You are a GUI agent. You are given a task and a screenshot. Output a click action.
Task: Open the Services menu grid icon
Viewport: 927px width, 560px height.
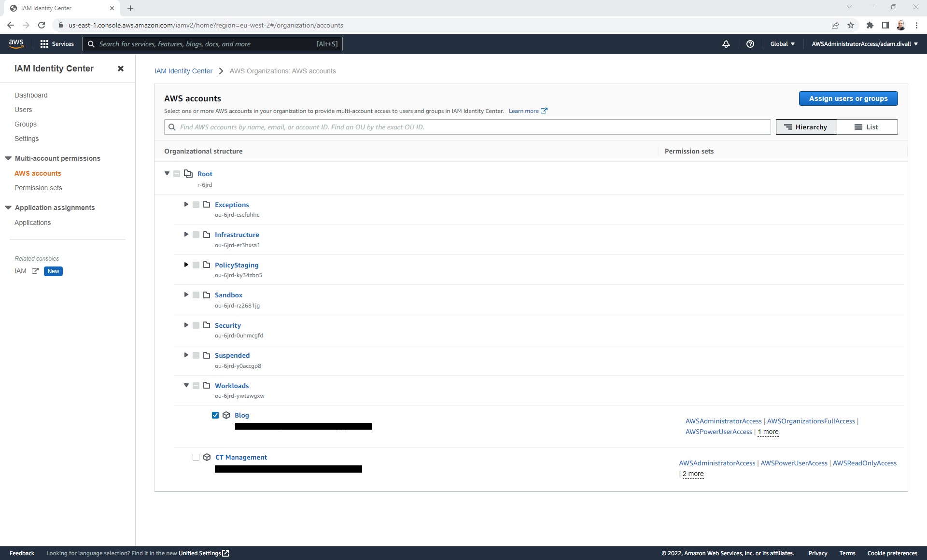coord(45,44)
